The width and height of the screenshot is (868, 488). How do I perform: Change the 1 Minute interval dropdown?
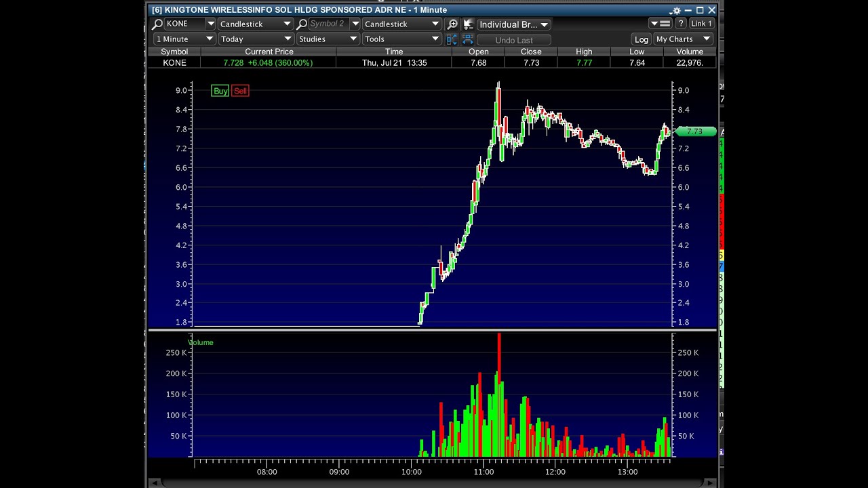(x=184, y=39)
